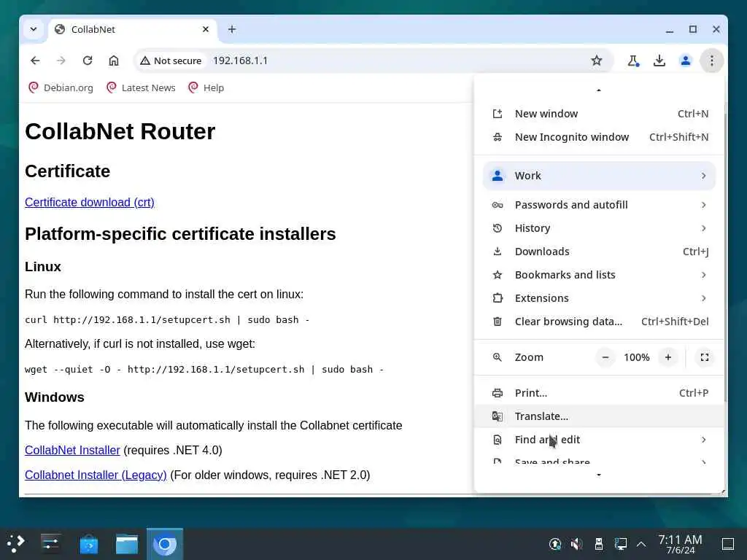Open the updates tray icon
747x560 pixels.
[x=555, y=543]
